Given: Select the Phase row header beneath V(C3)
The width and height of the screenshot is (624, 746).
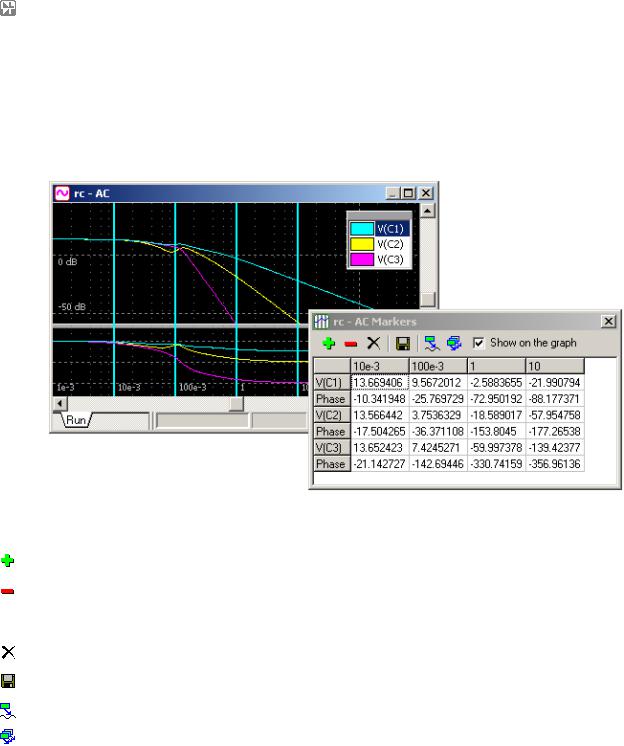Looking at the screenshot, I should (x=332, y=463).
